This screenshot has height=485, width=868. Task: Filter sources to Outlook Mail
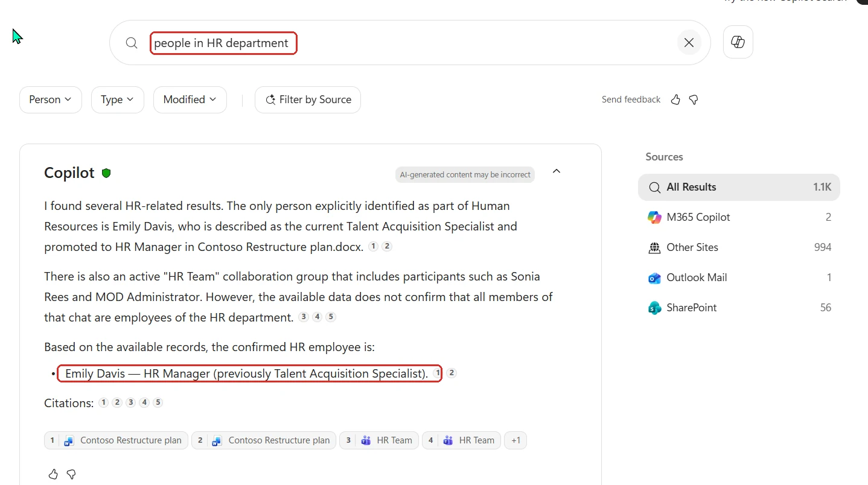739,277
